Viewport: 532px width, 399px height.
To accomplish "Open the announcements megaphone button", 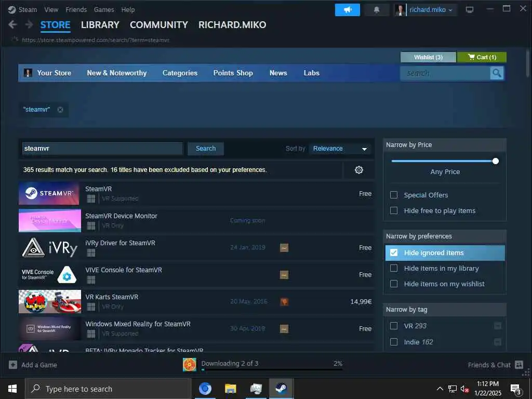I will (348, 10).
